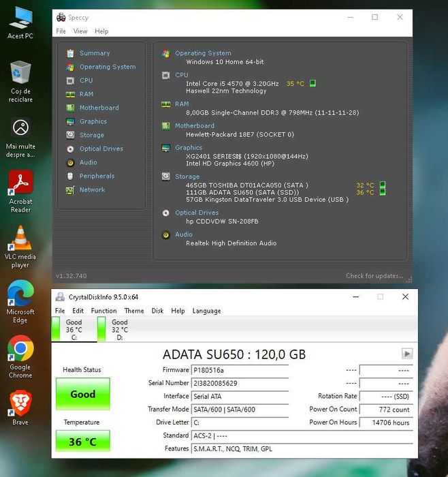
Task: Click the green 36 °C temperature button
Action: pos(82,441)
